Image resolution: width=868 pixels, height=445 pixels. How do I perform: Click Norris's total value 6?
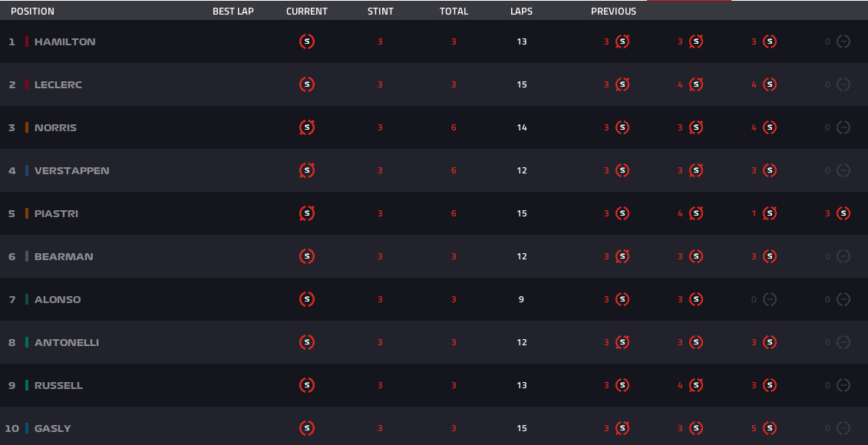coord(454,127)
